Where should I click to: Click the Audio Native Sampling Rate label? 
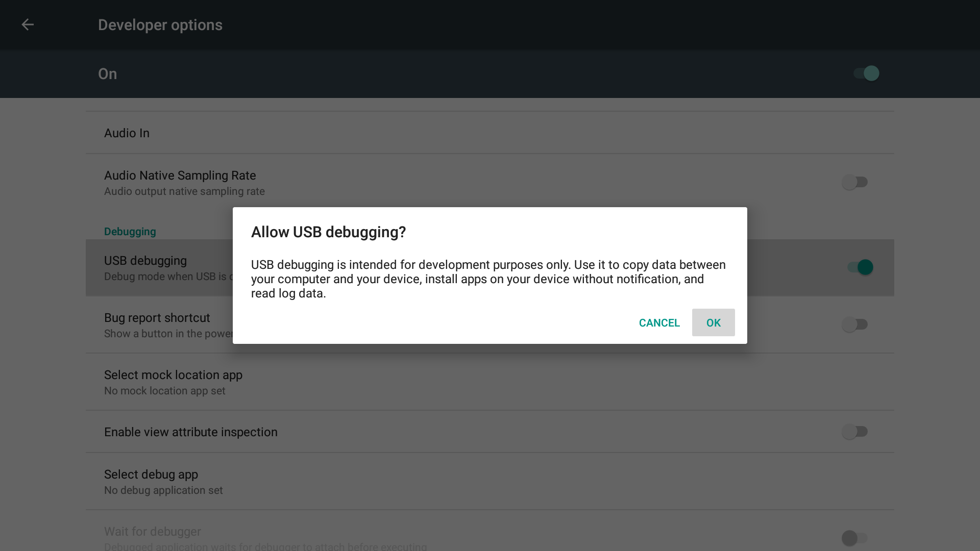[x=180, y=176]
